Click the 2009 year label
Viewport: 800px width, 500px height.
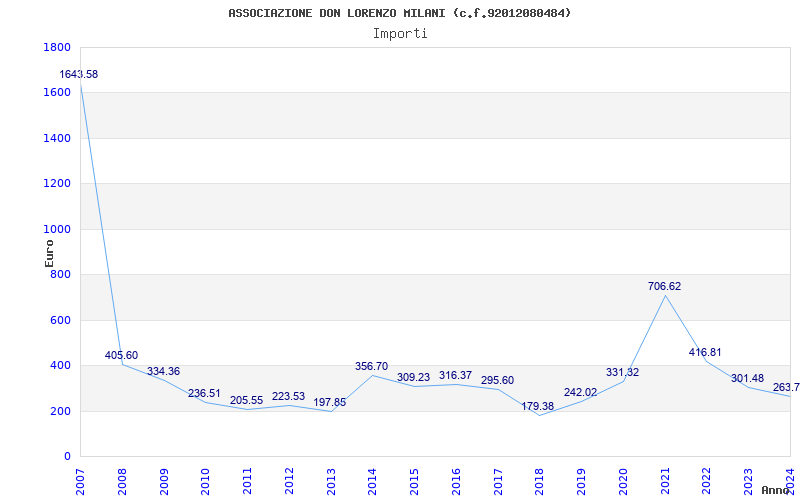click(x=164, y=482)
